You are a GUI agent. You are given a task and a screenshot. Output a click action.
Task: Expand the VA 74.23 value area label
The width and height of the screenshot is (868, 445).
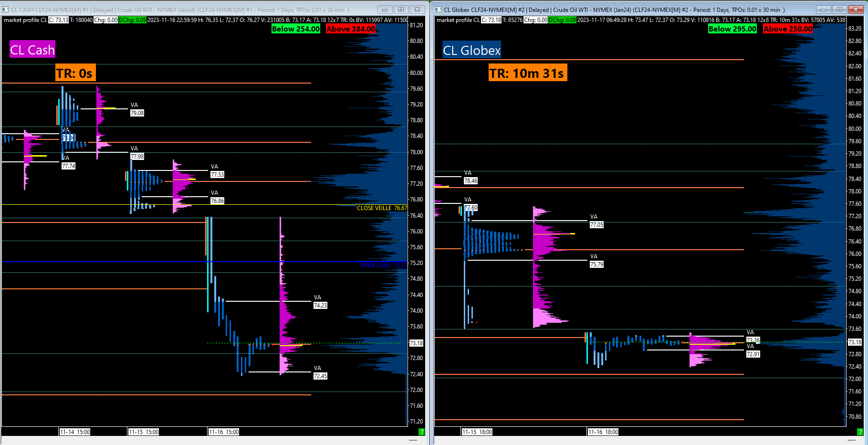321,302
